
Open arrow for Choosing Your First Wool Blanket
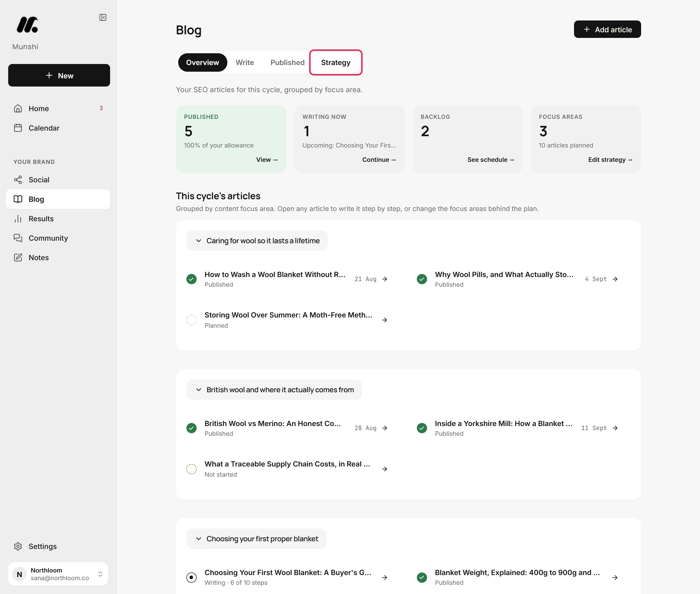coord(385,578)
